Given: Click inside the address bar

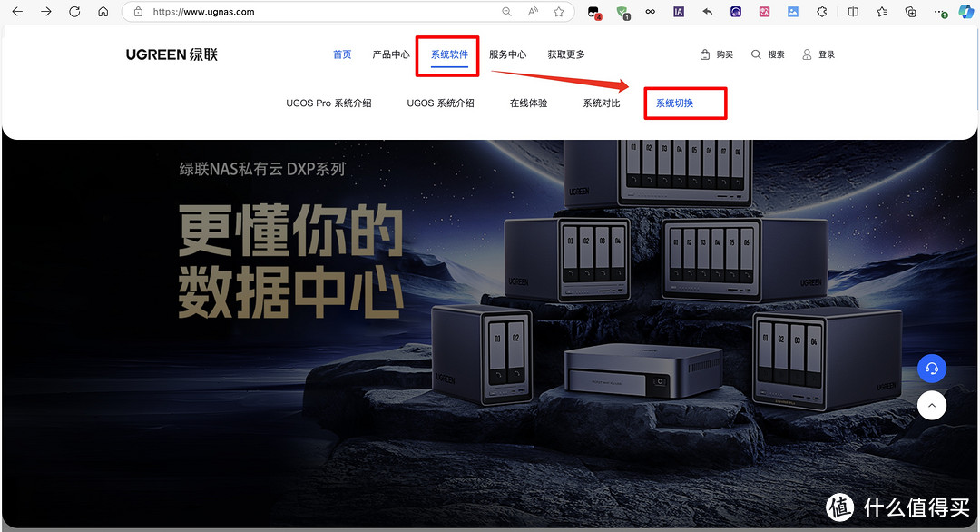Looking at the screenshot, I should [x=272, y=12].
